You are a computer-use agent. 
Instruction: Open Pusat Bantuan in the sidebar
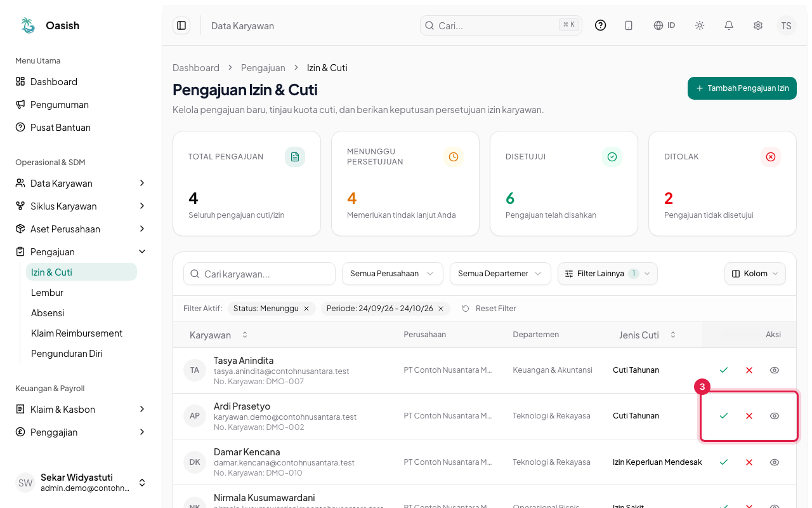[x=81, y=128]
